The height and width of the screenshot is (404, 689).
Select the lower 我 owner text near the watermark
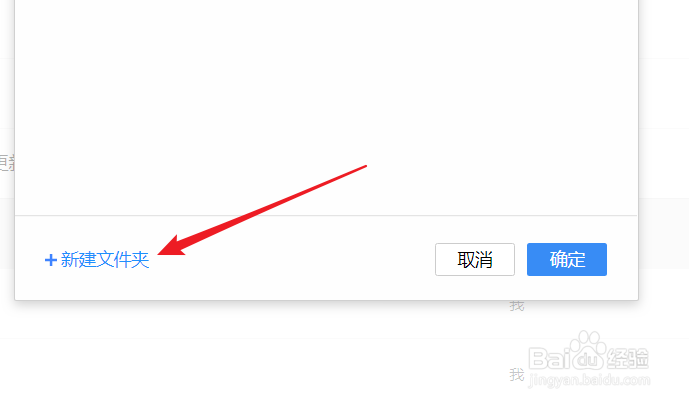[517, 375]
